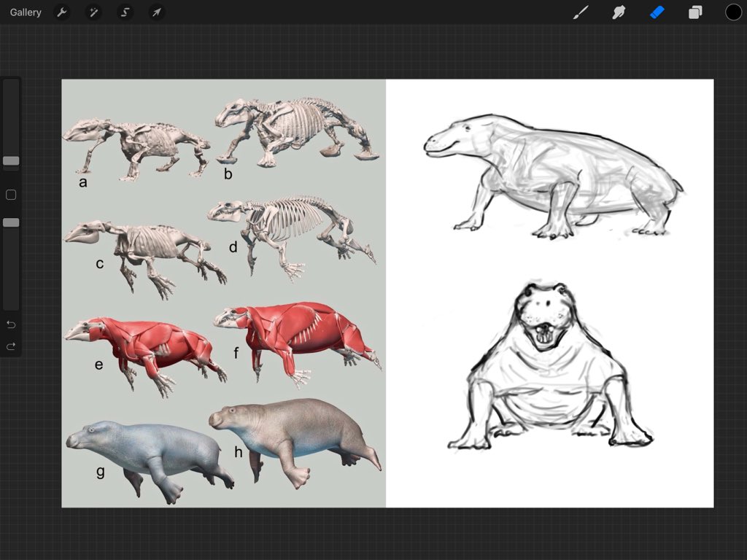Activate the Transform arrow tool
This screenshot has width=747, height=560.
[157, 12]
